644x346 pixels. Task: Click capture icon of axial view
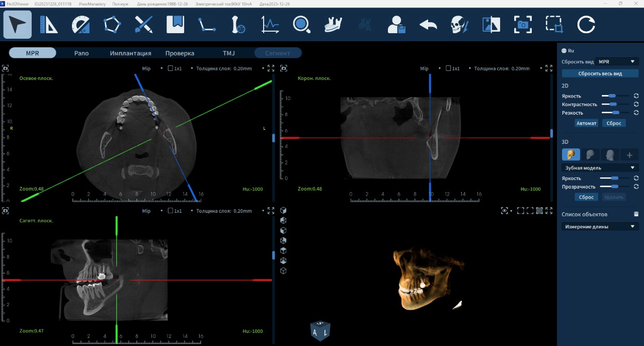tap(6, 68)
